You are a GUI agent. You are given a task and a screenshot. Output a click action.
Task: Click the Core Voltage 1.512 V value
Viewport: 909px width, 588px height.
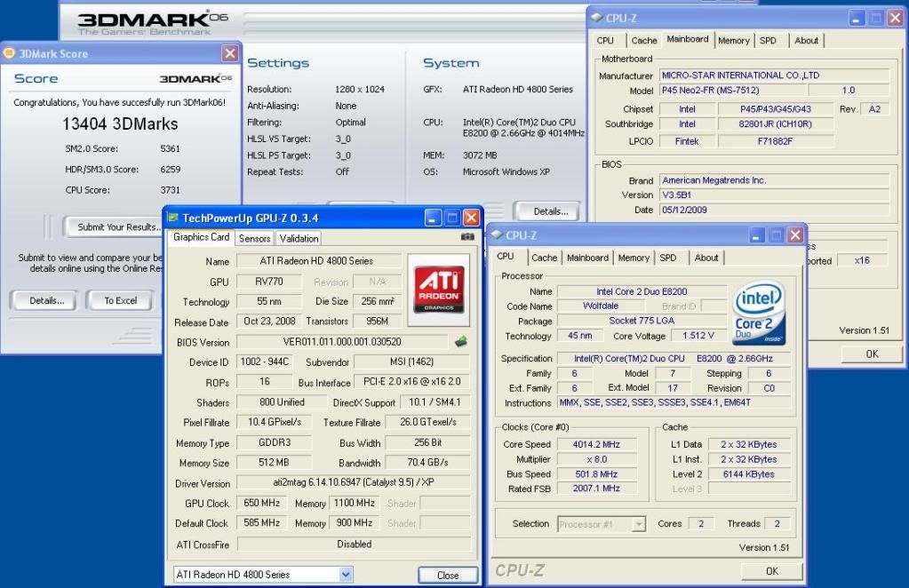tap(698, 336)
